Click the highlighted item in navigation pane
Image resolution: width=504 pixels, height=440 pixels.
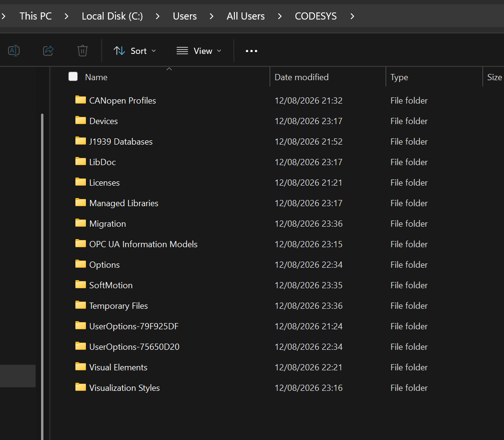tap(18, 376)
